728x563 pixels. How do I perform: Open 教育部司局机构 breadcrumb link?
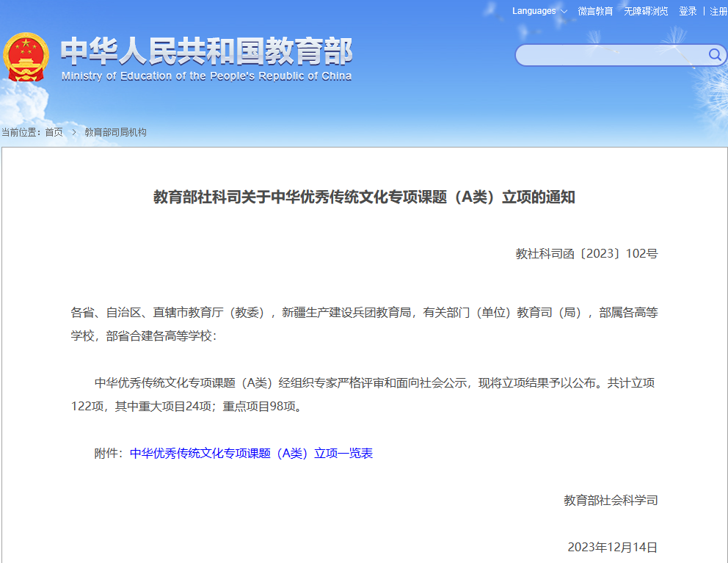tap(115, 132)
